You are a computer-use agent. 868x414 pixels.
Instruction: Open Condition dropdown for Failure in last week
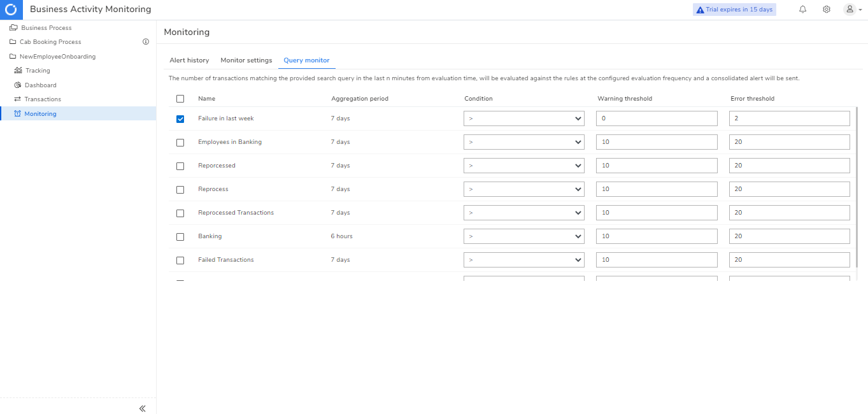tap(523, 118)
